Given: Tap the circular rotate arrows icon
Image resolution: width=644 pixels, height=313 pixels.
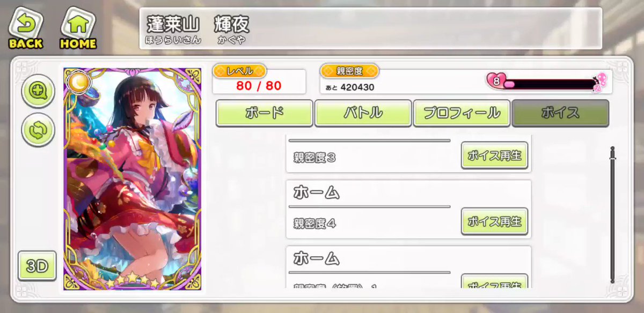Looking at the screenshot, I should [x=38, y=131].
